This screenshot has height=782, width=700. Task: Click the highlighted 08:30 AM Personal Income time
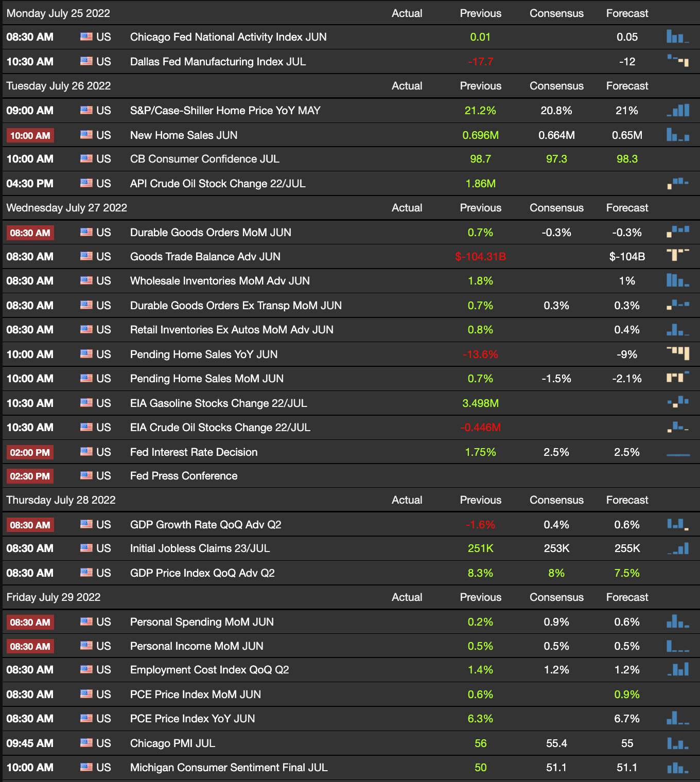click(30, 647)
